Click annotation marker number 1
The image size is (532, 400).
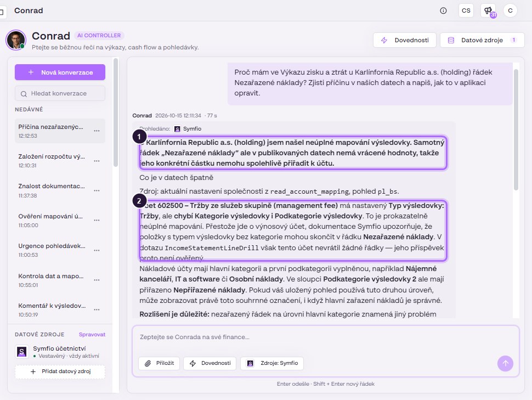click(x=139, y=137)
